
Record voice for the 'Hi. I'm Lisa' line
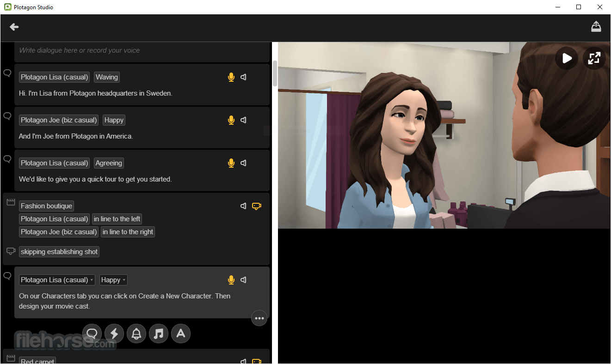point(231,77)
